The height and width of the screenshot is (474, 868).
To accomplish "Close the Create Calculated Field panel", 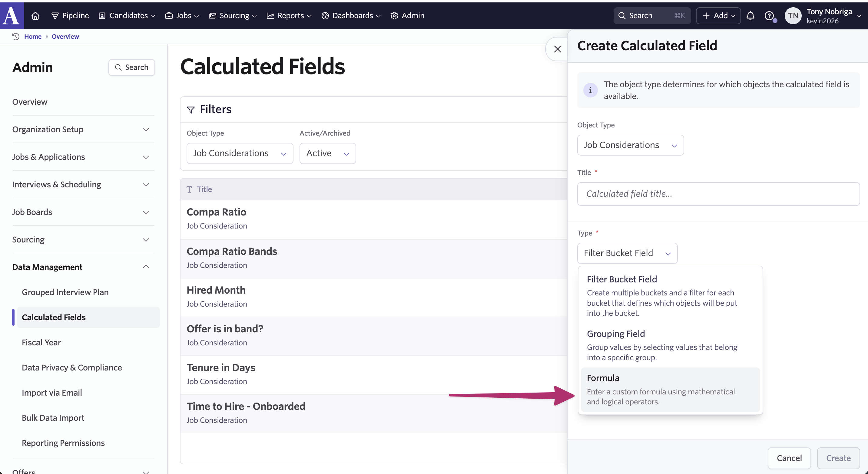I will (557, 49).
